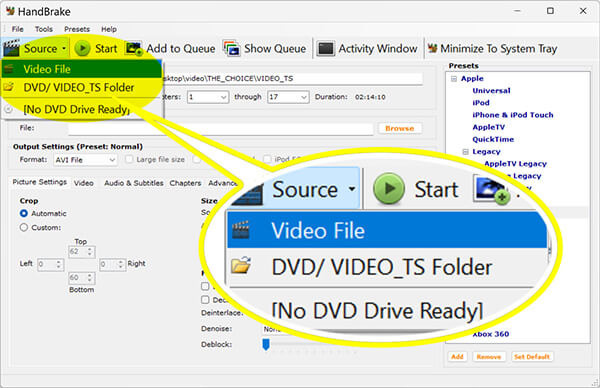Image resolution: width=600 pixels, height=388 pixels.
Task: Click the Set Default preset button
Action: tap(532, 357)
